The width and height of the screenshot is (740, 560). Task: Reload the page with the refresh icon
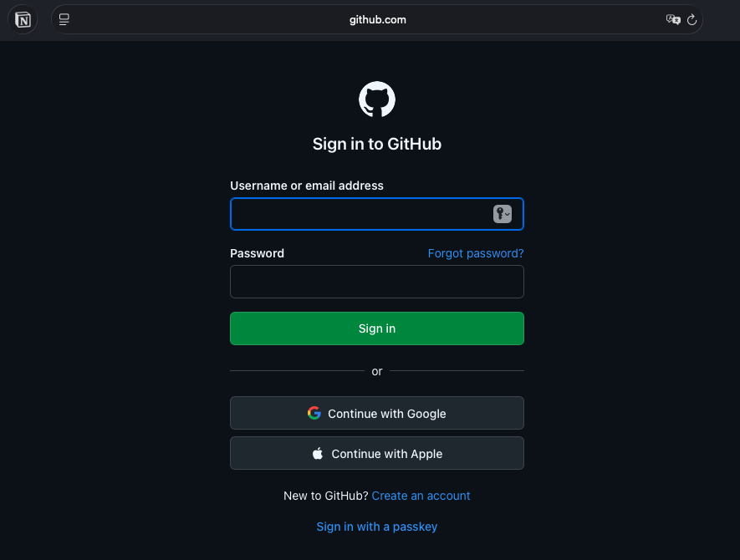click(x=692, y=19)
